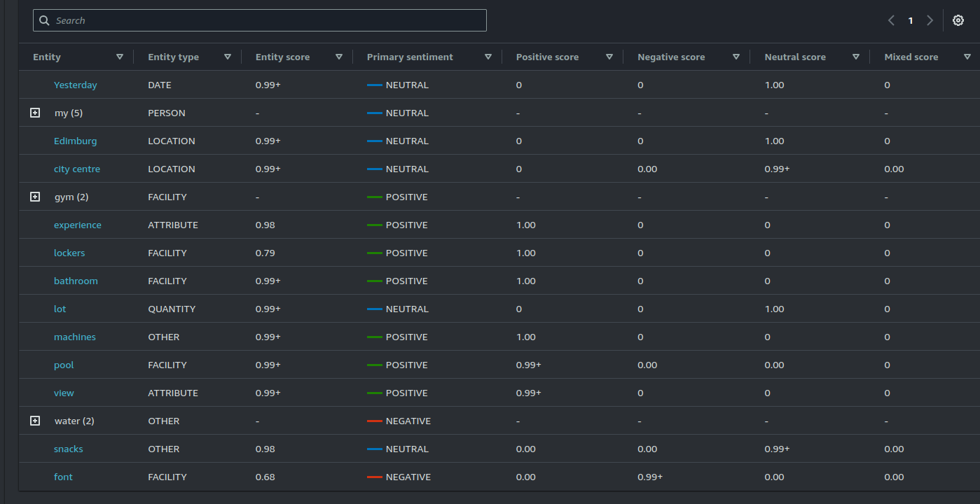
Task: Open the Edimburg entity link
Action: coord(75,141)
